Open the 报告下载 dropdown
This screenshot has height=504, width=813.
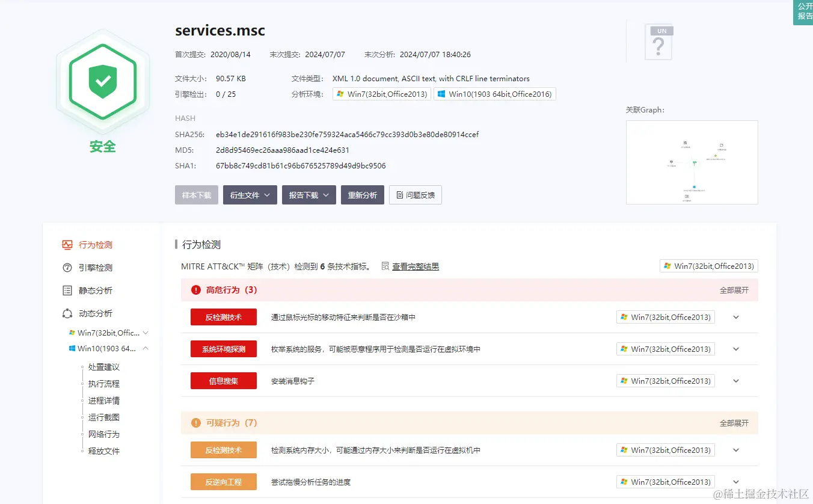pyautogui.click(x=309, y=195)
